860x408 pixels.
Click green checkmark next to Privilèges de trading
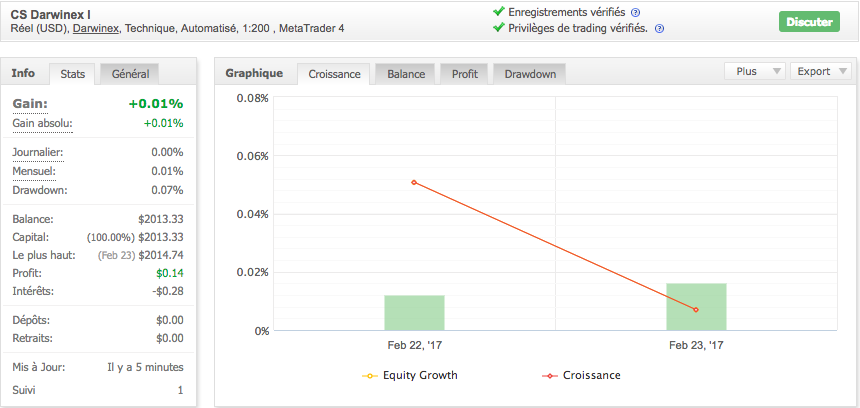(x=499, y=28)
